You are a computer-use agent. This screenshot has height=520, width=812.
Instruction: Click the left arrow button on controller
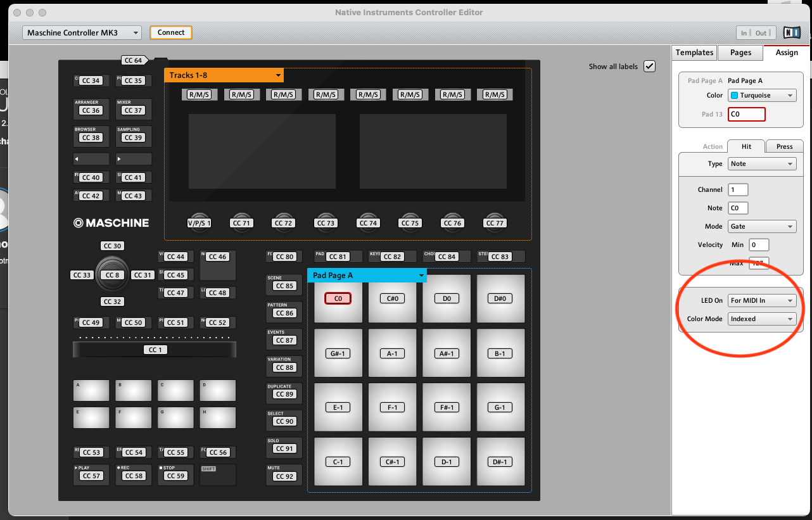[x=91, y=159]
